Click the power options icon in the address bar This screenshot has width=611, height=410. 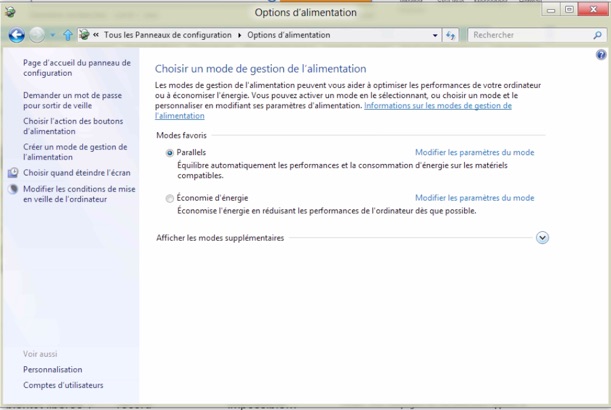(84, 35)
